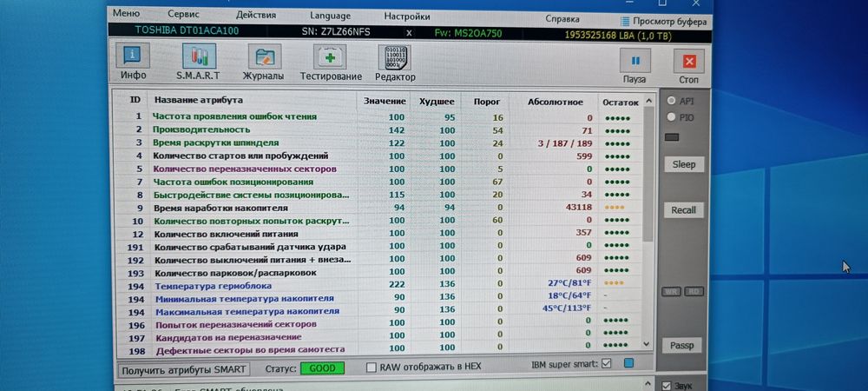Open the Инфо drive information icon
Viewport: 868px width, 391px height.
132,56
